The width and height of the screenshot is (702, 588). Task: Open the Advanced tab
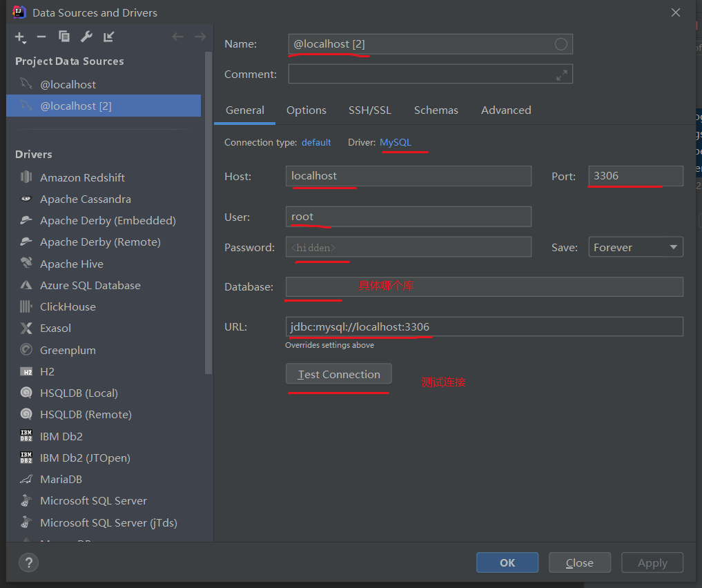(x=506, y=110)
